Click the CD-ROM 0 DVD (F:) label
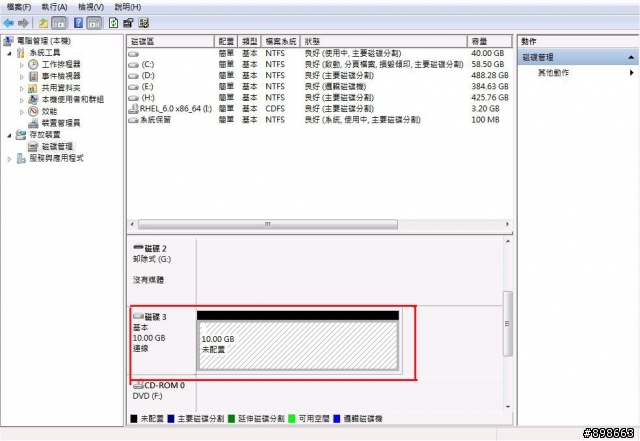Viewport: 640px width, 441px height. coord(159,391)
